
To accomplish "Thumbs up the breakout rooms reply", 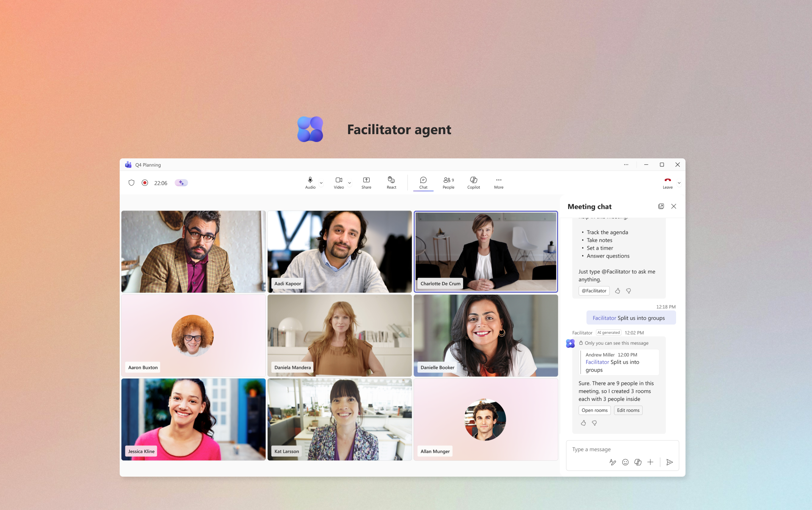I will point(583,423).
